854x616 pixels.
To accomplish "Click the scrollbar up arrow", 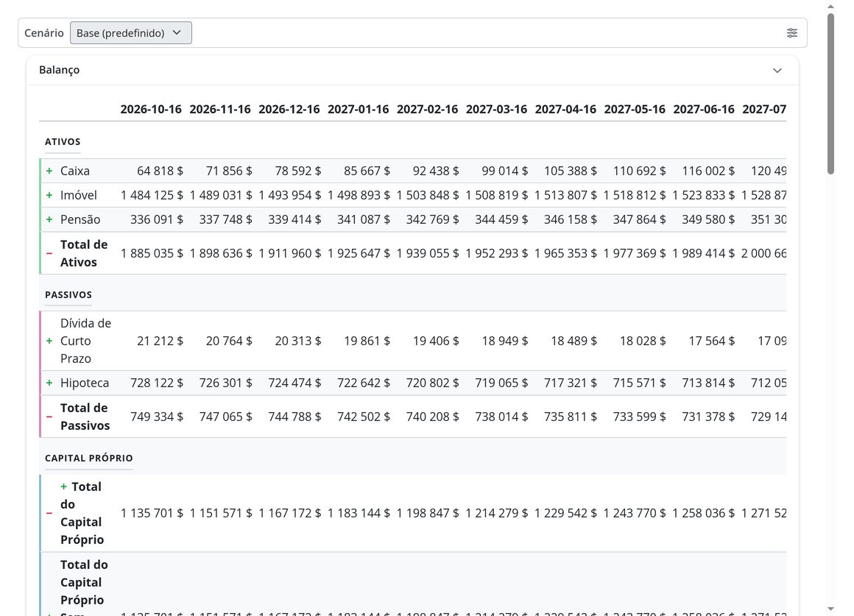I will 830,7.
